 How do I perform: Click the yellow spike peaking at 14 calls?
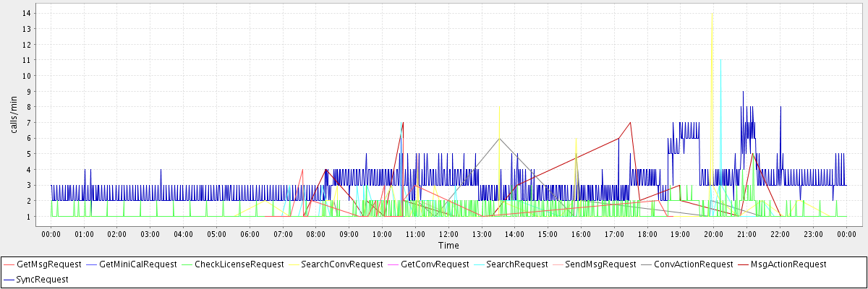click(712, 14)
